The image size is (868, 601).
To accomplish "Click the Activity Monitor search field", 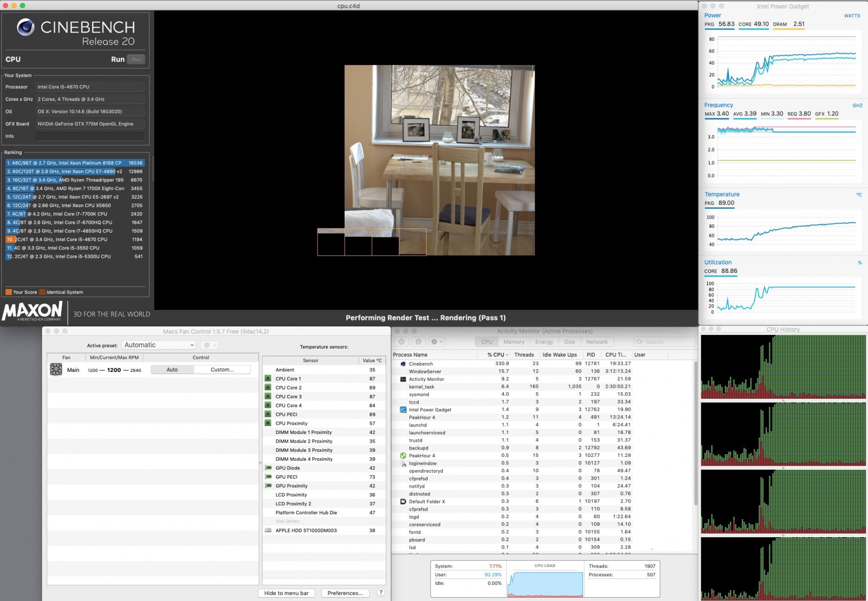I will (664, 342).
